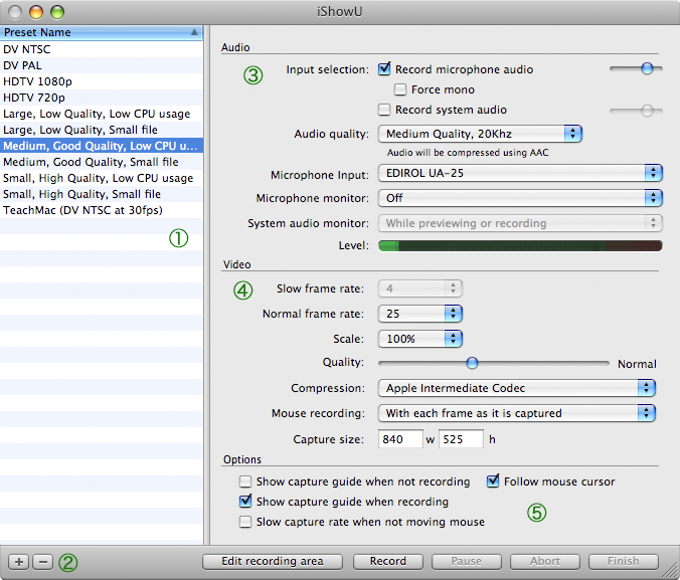Image resolution: width=680 pixels, height=580 pixels.
Task: Add a new preset with plus button
Action: (19, 562)
